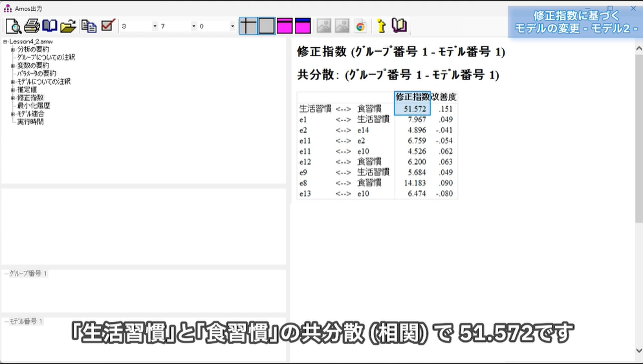Click first magenta table header color icon
The image size is (643, 364).
[x=285, y=26]
